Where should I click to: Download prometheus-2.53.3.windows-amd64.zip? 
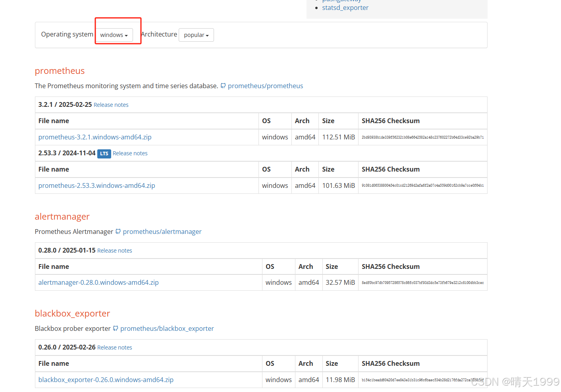[96, 185]
